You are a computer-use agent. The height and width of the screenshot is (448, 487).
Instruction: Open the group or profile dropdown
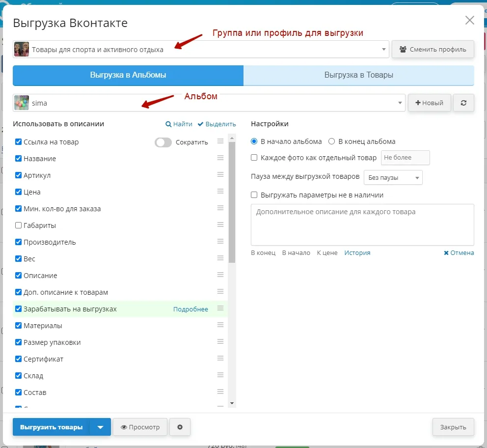pyautogui.click(x=201, y=50)
